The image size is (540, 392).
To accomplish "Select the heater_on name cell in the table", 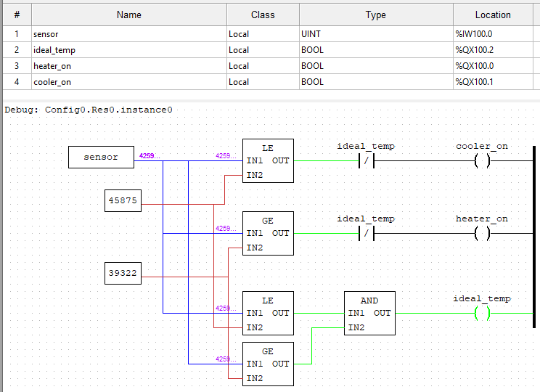I will [128, 66].
